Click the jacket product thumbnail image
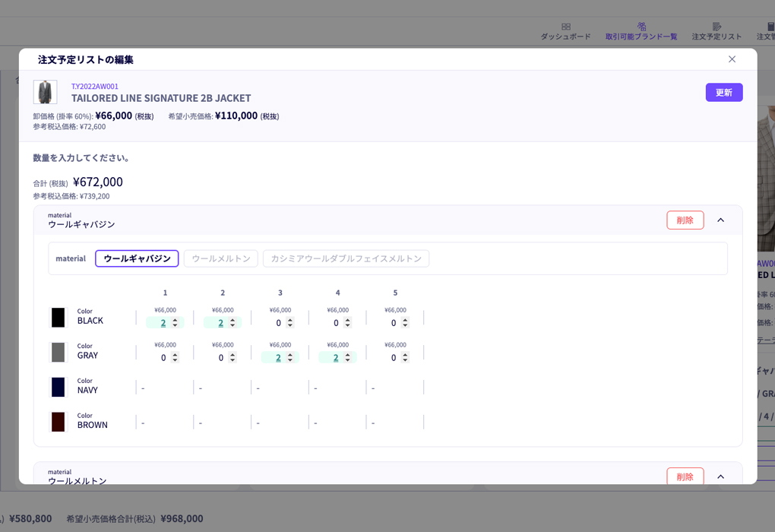 (45, 92)
